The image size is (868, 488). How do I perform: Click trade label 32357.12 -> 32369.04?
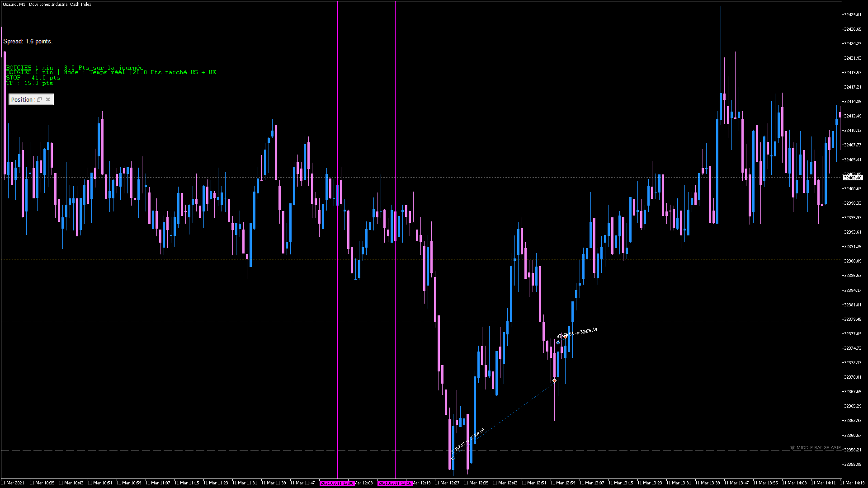coord(467,441)
